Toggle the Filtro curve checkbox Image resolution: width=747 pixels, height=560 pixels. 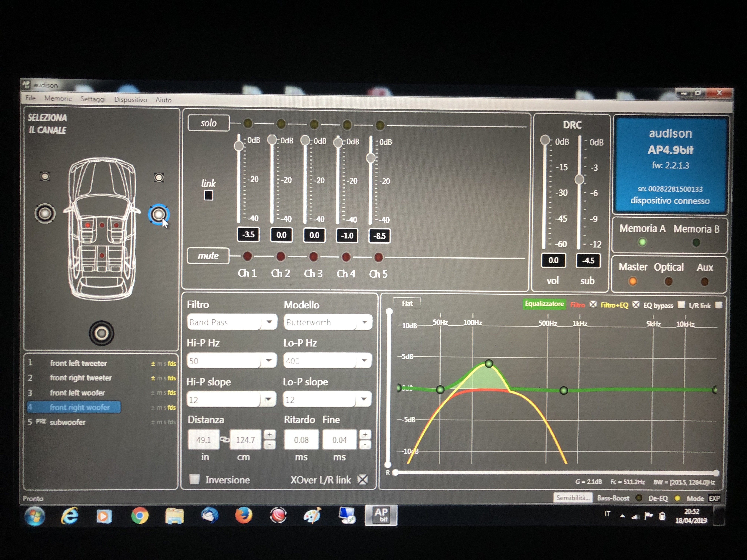(593, 304)
